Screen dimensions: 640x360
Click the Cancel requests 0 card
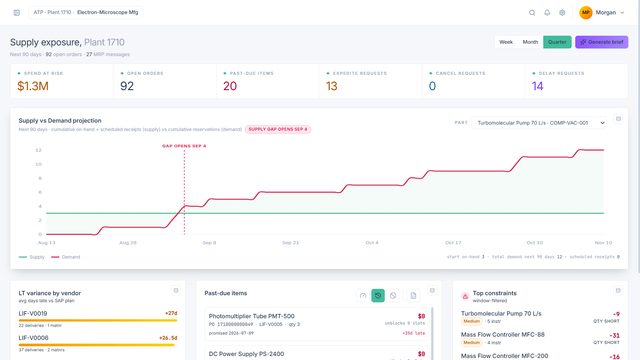[473, 81]
